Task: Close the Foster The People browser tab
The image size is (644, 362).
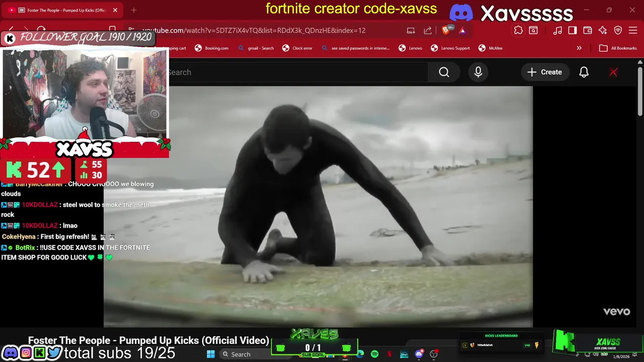Action: [x=115, y=10]
